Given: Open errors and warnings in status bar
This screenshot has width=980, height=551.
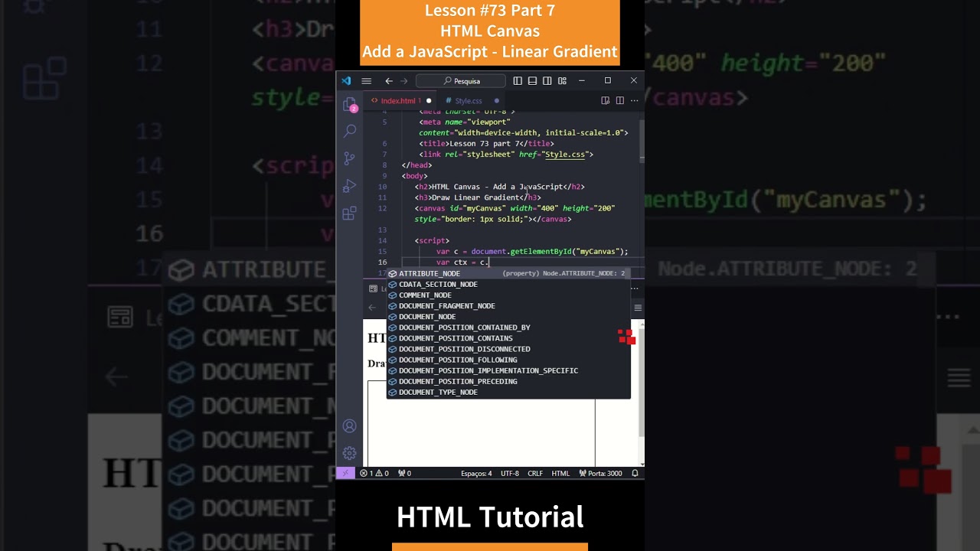Looking at the screenshot, I should [374, 473].
